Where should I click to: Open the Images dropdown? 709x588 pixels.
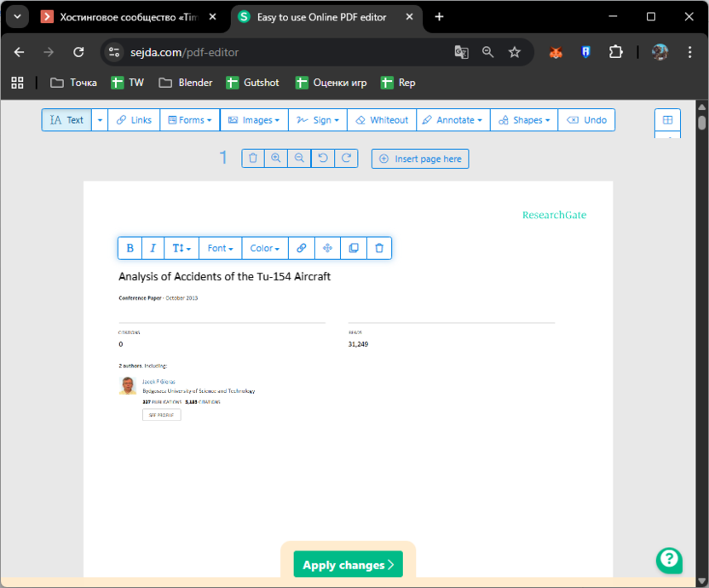point(254,120)
